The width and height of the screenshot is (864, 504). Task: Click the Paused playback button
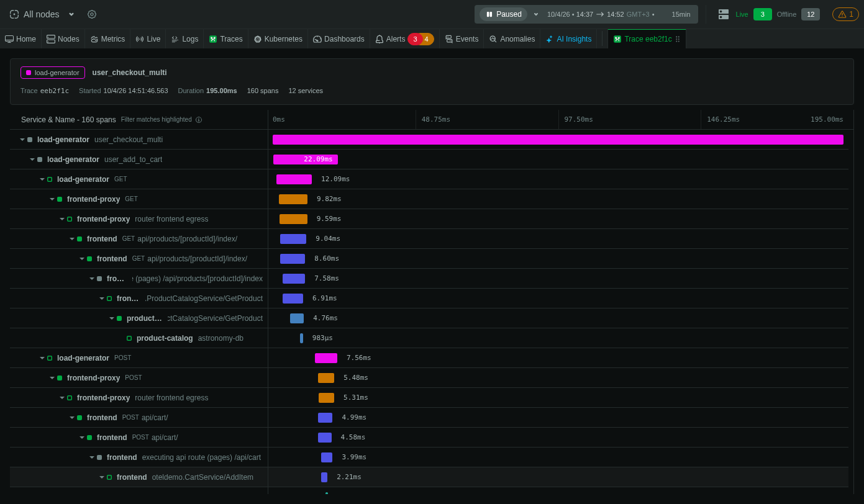click(503, 14)
